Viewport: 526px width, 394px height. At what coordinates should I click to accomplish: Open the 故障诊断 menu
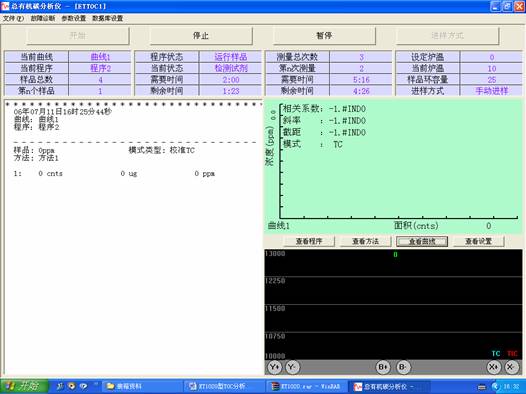[x=43, y=18]
